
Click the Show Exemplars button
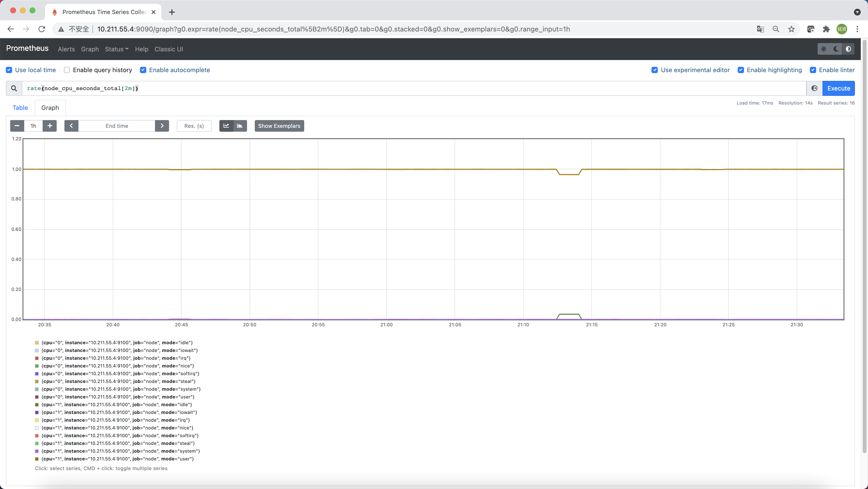tap(279, 126)
